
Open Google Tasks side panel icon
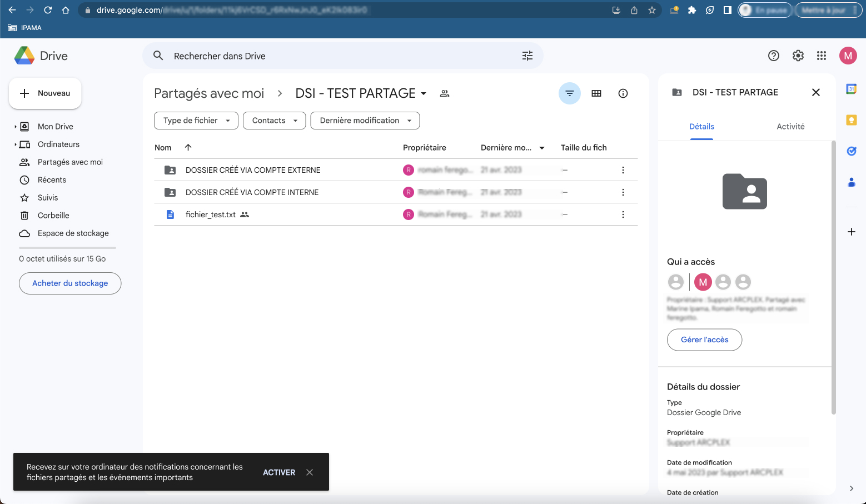click(x=852, y=151)
